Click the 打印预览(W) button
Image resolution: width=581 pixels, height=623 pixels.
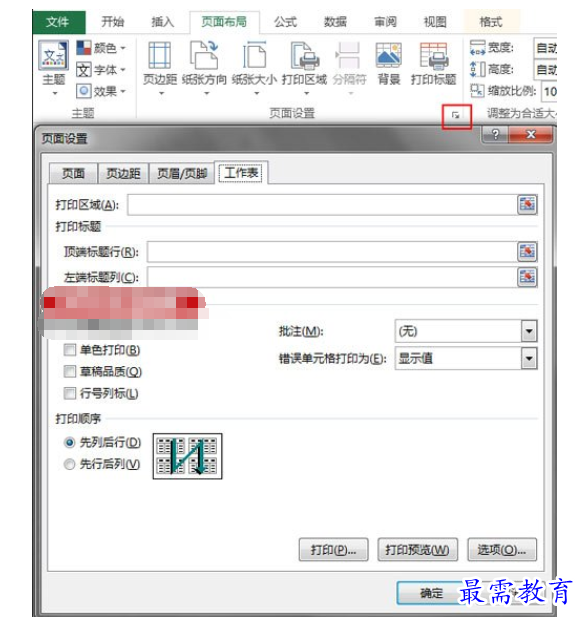click(417, 550)
